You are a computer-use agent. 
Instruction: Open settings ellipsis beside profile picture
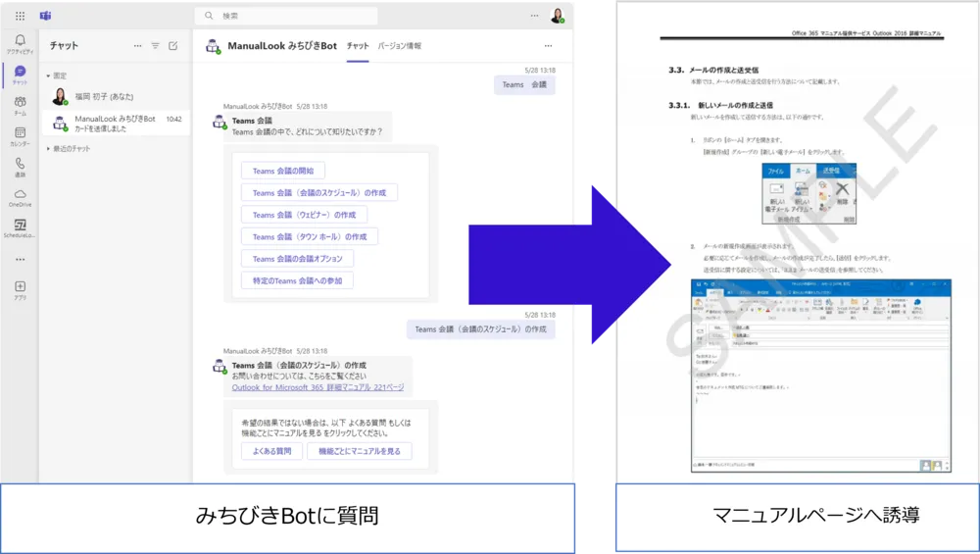(534, 16)
